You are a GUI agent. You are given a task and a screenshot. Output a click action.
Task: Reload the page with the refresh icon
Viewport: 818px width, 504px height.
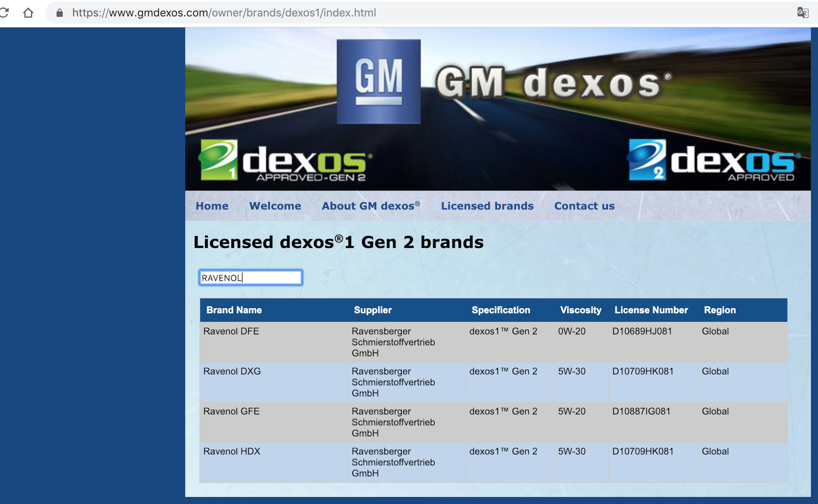click(x=4, y=13)
